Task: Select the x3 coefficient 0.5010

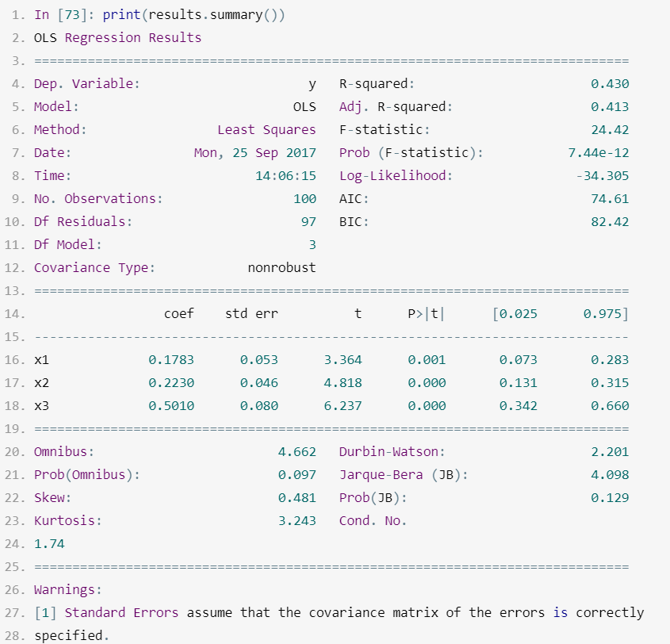Action: tap(171, 406)
